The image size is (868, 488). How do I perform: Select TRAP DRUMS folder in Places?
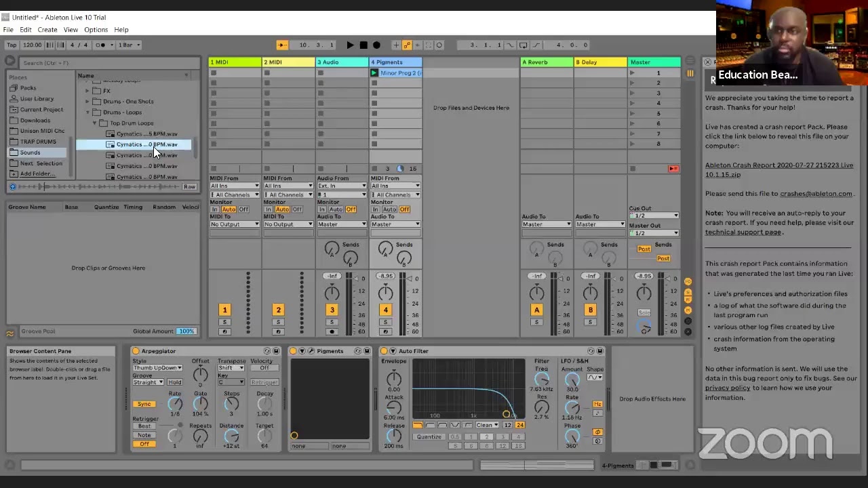37,142
